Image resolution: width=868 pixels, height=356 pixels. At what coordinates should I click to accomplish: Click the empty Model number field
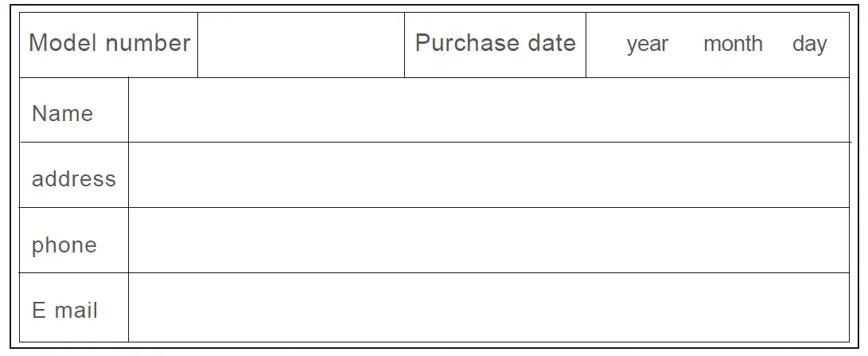301,45
